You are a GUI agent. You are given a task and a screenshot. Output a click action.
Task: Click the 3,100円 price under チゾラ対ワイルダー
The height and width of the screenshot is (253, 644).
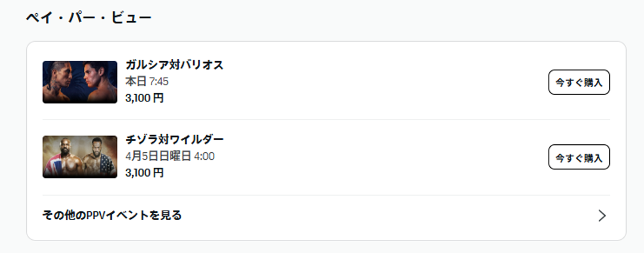(144, 173)
